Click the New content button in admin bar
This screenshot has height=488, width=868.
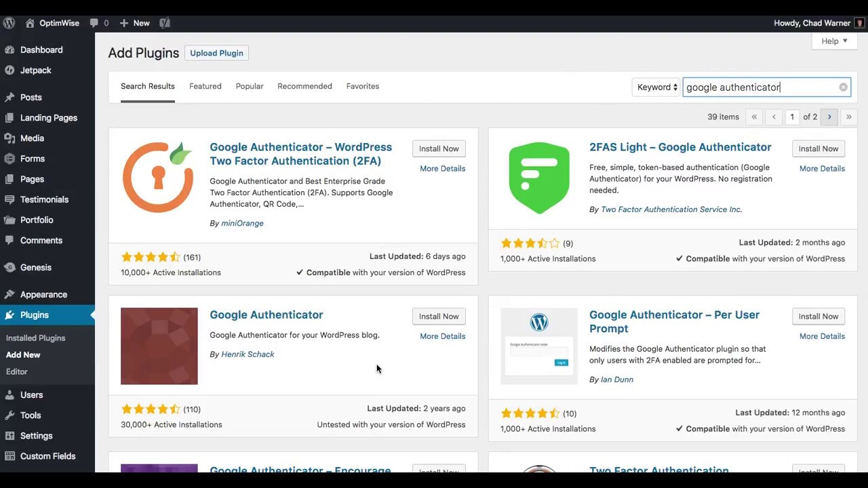pyautogui.click(x=134, y=23)
